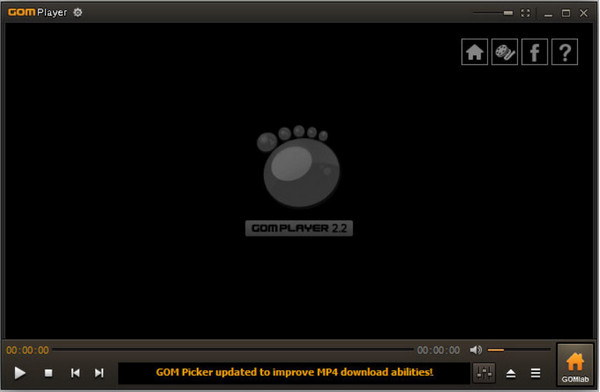Click the eject open-file icon
Screen dimensions: 600x392
(511, 373)
